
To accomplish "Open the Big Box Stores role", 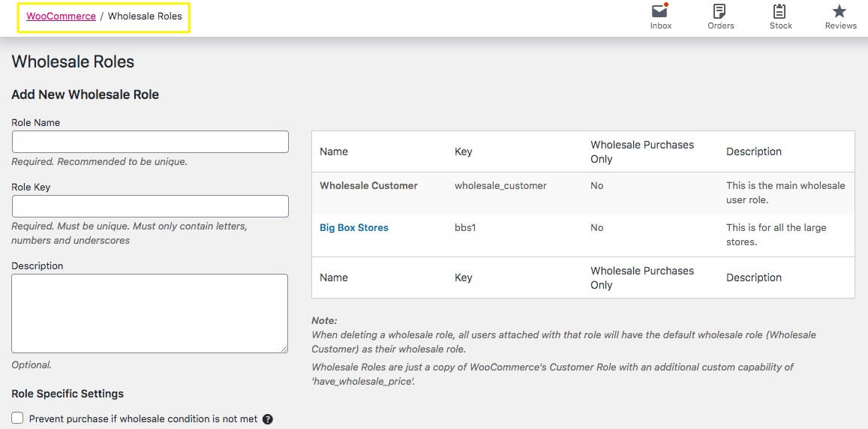I will pyautogui.click(x=354, y=228).
